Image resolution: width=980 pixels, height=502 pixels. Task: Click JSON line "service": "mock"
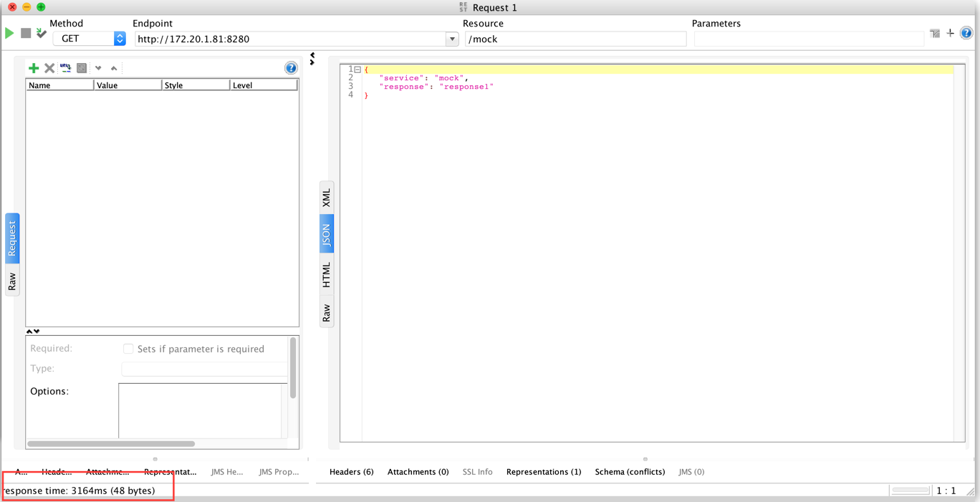pos(424,78)
